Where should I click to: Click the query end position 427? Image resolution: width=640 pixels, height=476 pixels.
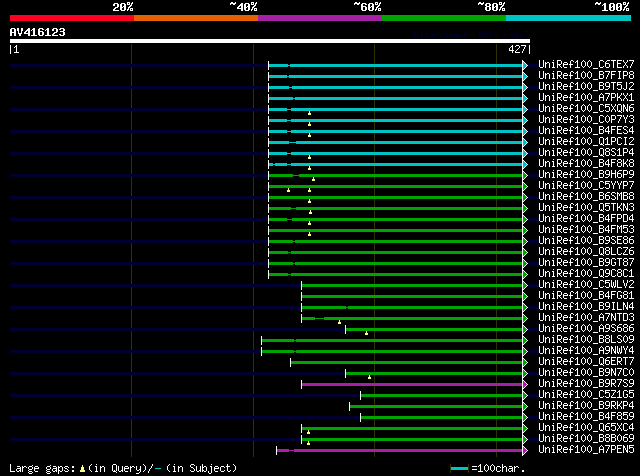(x=517, y=49)
